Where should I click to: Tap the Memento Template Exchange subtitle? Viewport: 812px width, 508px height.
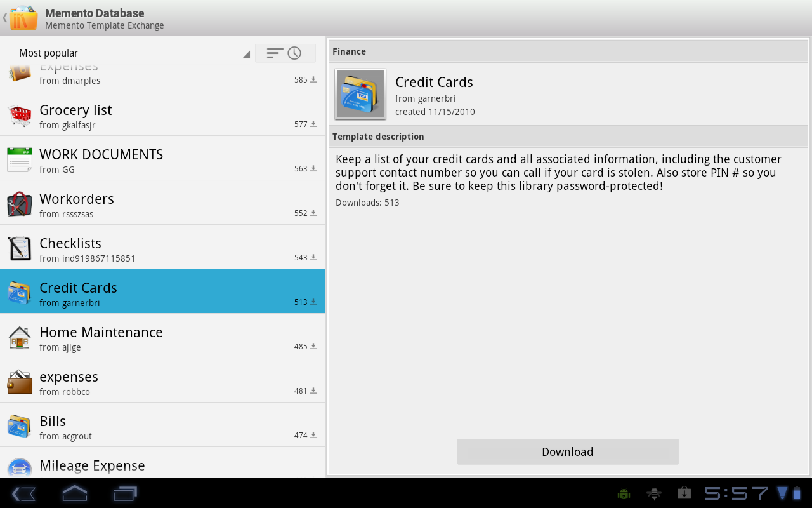point(105,26)
